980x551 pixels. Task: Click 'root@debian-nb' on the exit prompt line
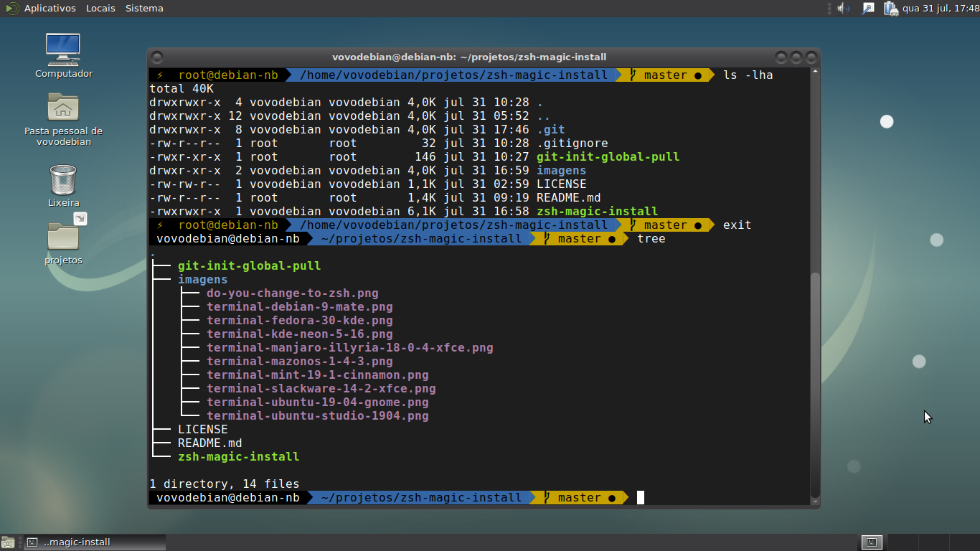(228, 225)
